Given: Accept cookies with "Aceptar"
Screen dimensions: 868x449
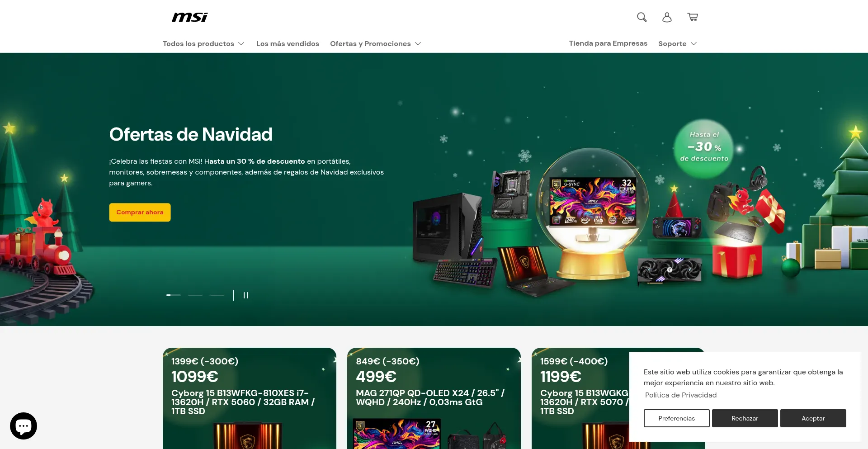Looking at the screenshot, I should pos(813,418).
